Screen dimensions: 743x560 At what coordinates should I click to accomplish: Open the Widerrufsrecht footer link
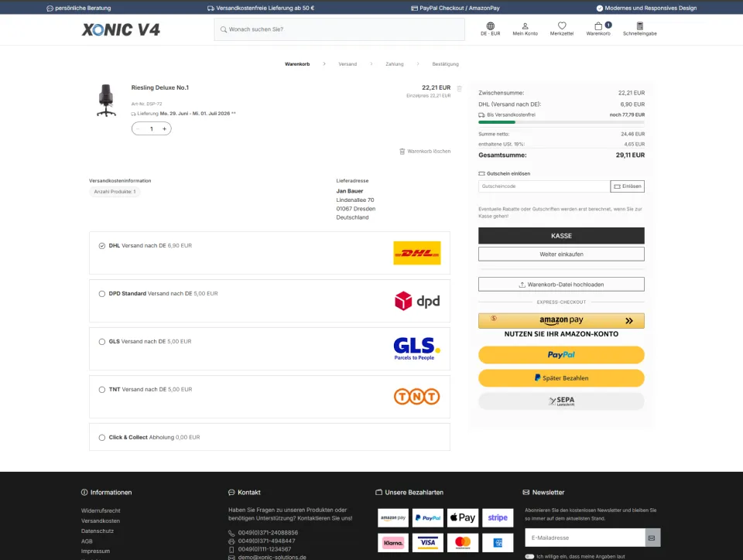tap(101, 510)
